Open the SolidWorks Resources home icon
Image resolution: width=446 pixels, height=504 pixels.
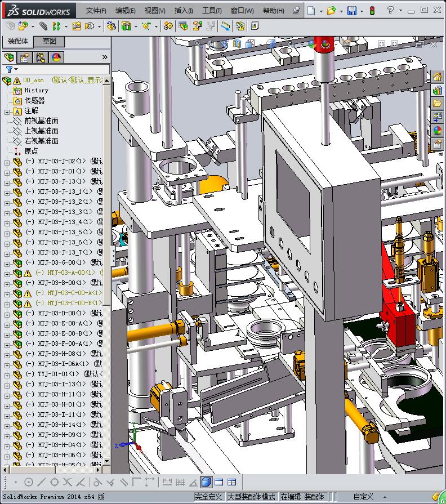tap(437, 77)
